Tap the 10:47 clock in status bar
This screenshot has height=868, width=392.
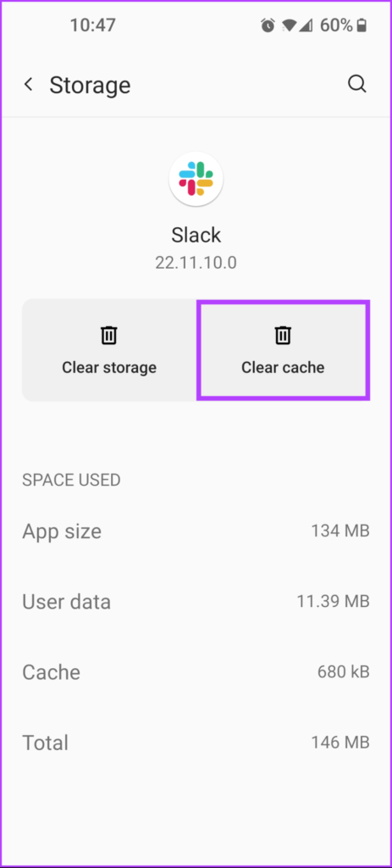[92, 25]
